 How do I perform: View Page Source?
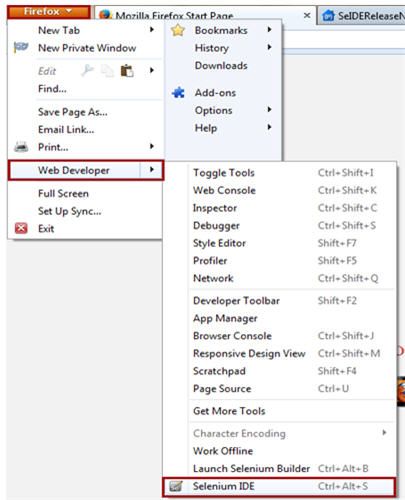(280, 389)
